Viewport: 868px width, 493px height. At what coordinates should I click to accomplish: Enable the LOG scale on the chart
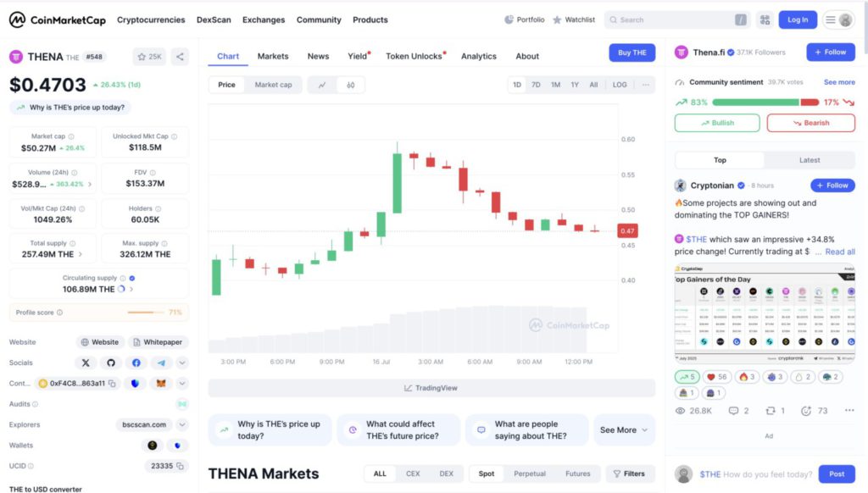[x=620, y=85]
